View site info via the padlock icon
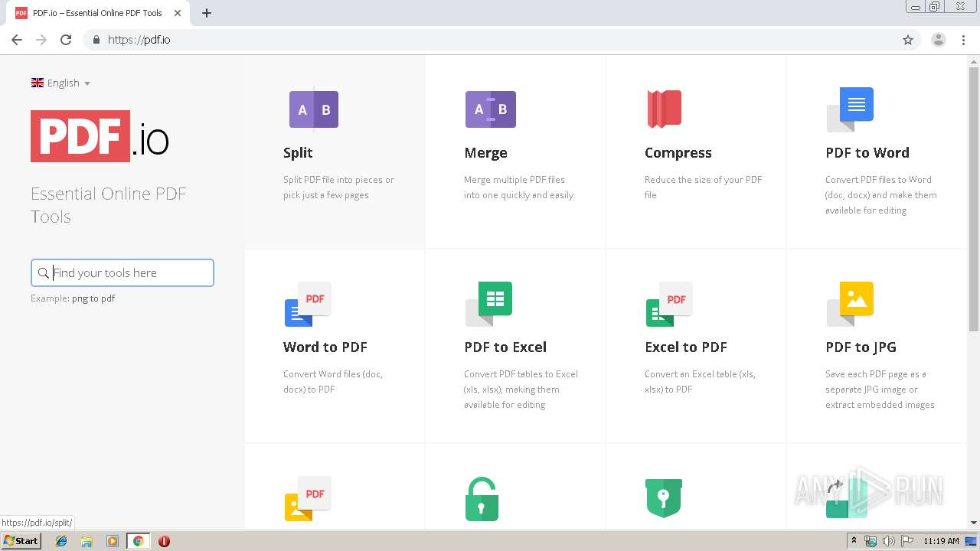This screenshot has height=551, width=980. (96, 40)
